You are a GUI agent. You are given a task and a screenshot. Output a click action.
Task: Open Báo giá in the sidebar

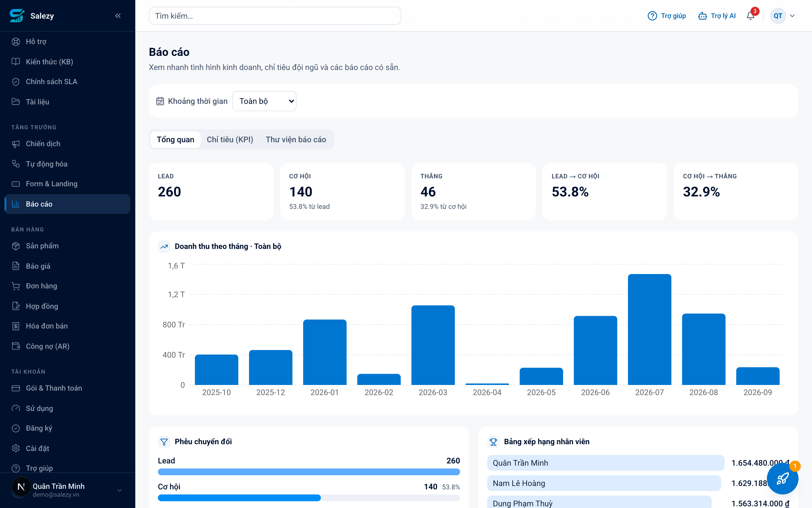[67, 266]
